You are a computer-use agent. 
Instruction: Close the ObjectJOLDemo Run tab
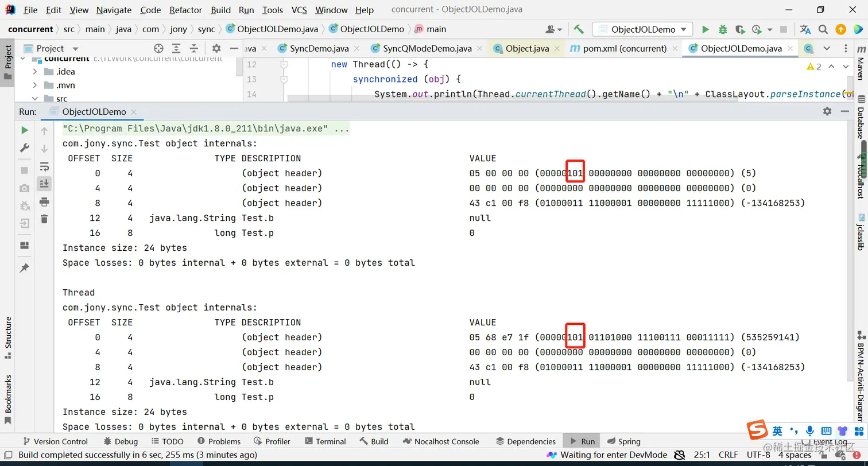(x=133, y=112)
